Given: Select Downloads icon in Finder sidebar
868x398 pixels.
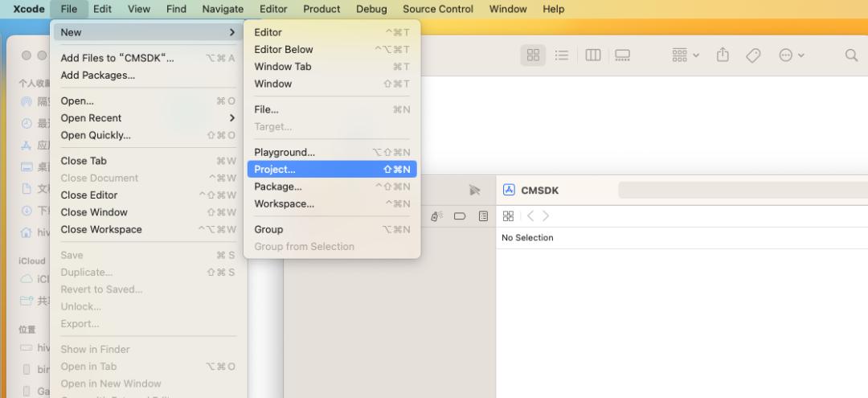Looking at the screenshot, I should (x=27, y=211).
